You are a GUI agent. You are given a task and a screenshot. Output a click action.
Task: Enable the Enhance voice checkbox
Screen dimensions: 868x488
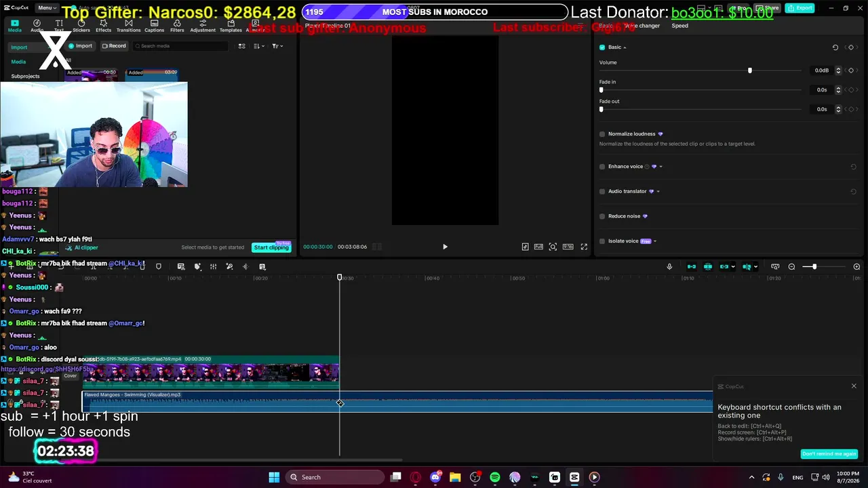[602, 167]
